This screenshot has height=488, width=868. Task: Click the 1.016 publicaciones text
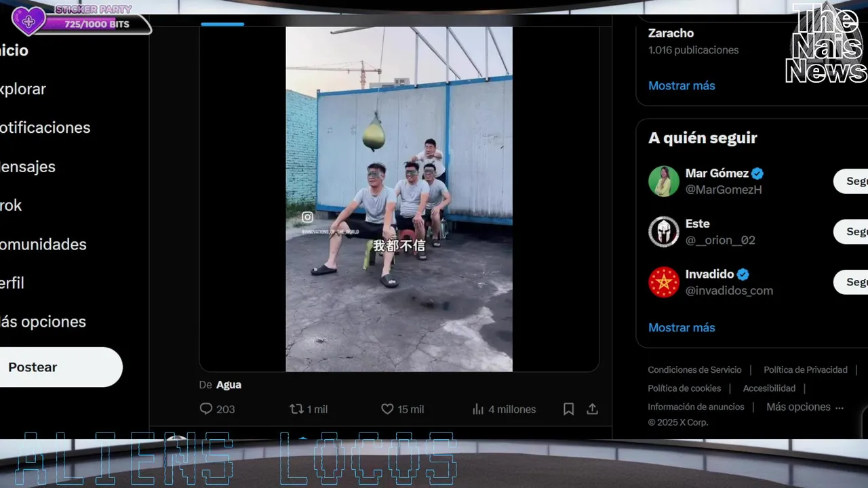coord(693,50)
